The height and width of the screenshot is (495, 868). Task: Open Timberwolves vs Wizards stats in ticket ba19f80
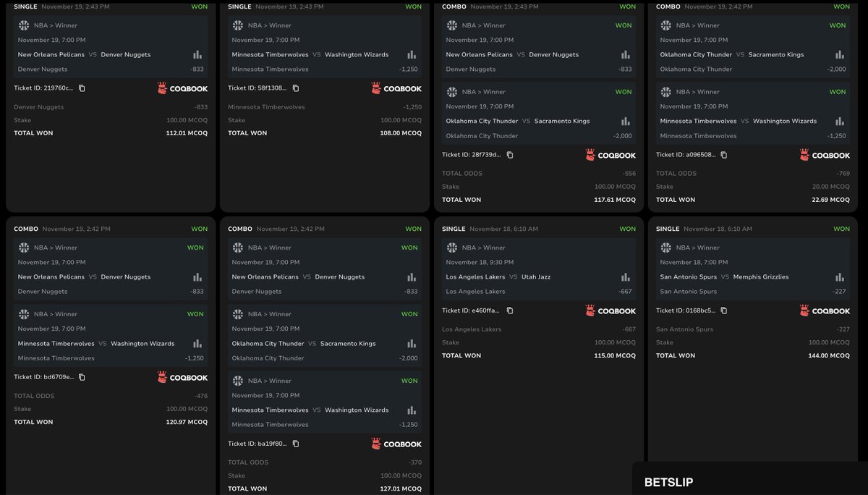pos(412,410)
